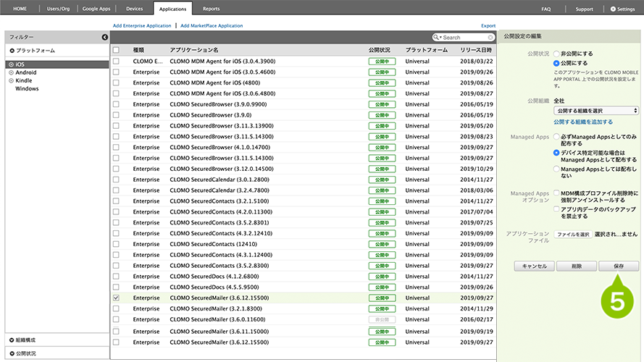Select CLOMO SecuredCalendar (3.2.4.7800) name
644x362 pixels.
click(219, 190)
